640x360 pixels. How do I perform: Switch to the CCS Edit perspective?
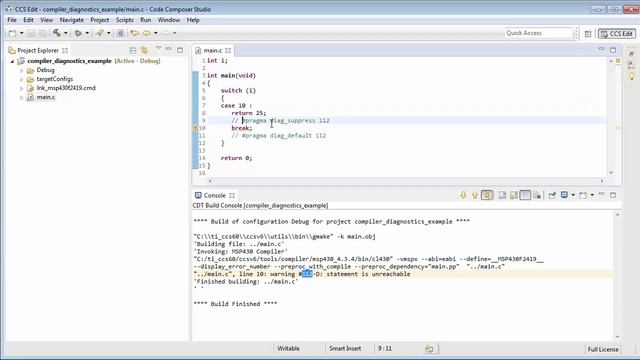(617, 34)
